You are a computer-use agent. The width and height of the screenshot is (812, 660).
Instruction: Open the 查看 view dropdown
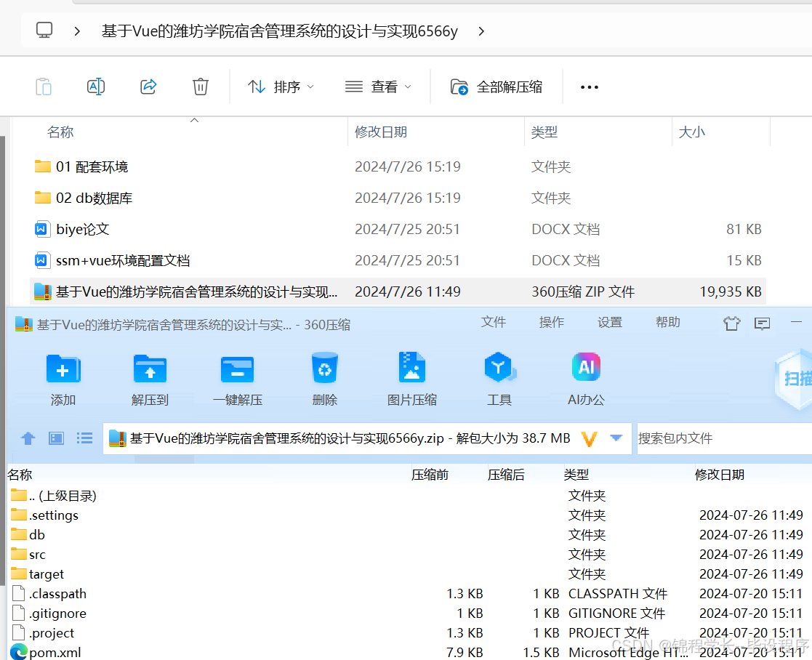378,86
